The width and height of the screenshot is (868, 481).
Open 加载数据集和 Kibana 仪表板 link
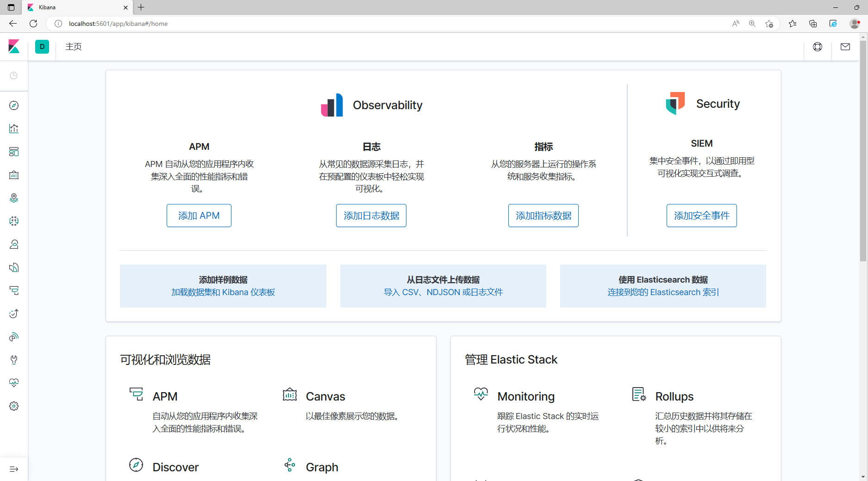point(223,292)
